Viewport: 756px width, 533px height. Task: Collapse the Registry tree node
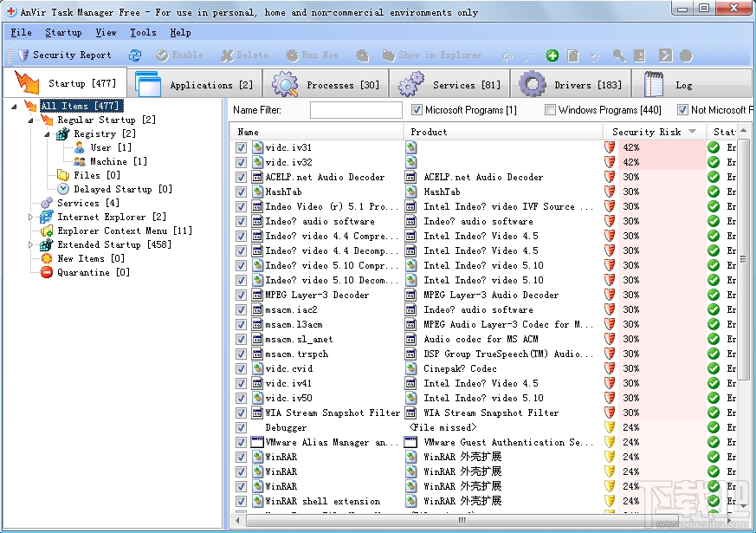(x=48, y=133)
